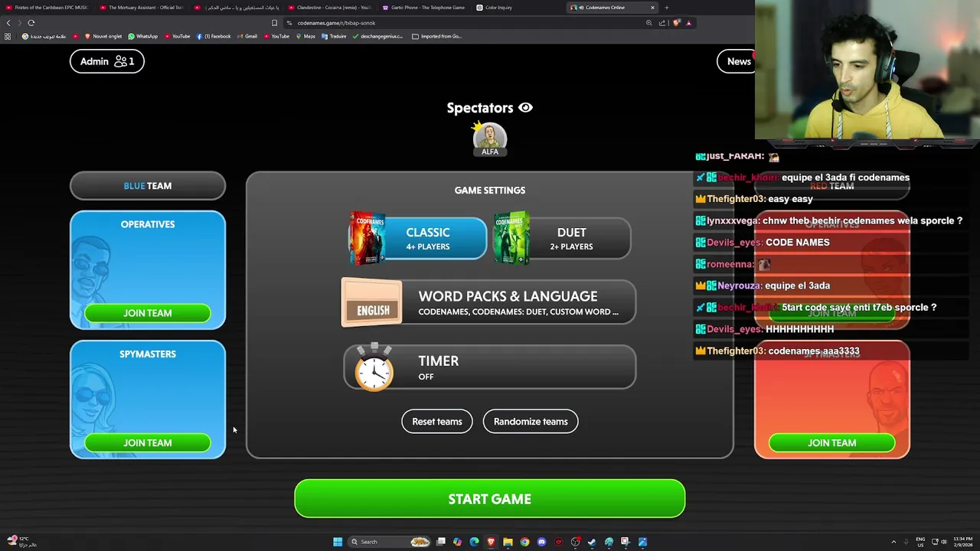Open the Timer OFF setting
Screen dimensions: 980x551
[x=490, y=367]
